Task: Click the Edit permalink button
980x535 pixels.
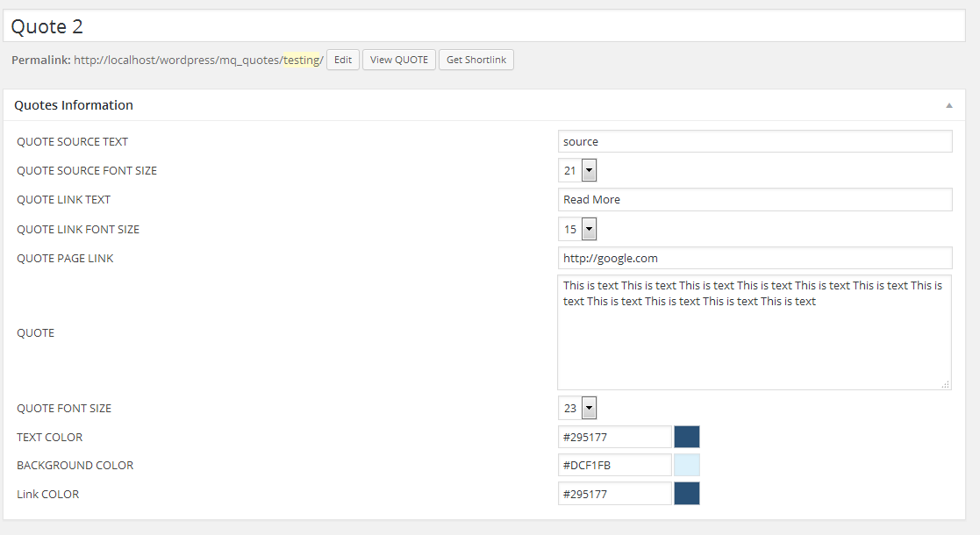Action: click(342, 60)
